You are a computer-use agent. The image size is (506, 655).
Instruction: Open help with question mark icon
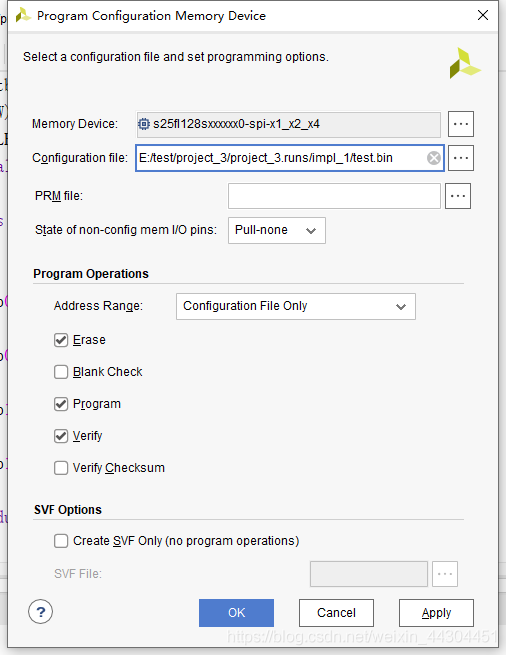[x=41, y=612]
